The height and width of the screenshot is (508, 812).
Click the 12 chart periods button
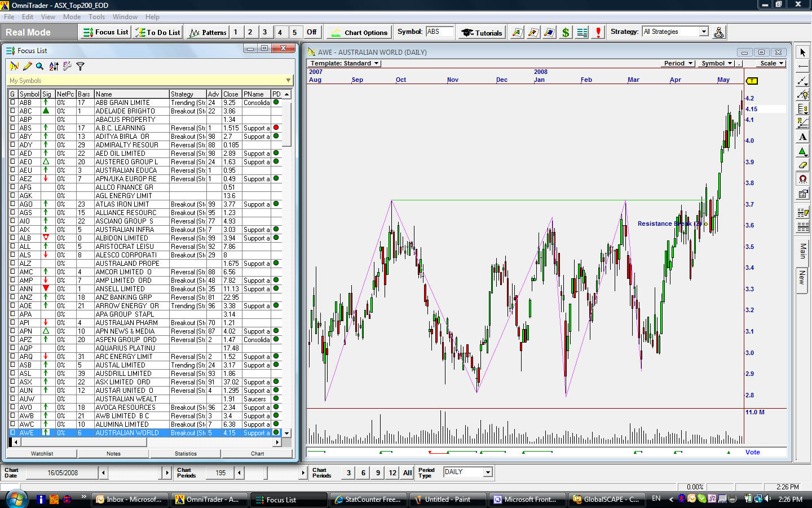coord(392,473)
